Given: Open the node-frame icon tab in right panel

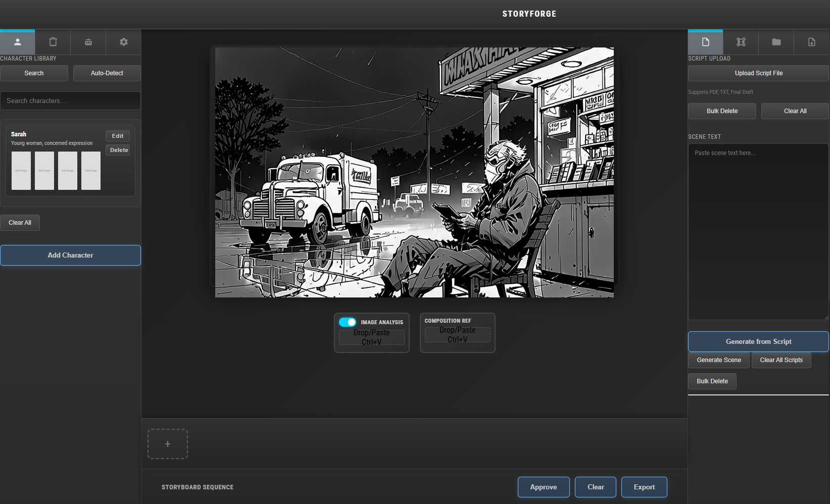Looking at the screenshot, I should [x=741, y=42].
